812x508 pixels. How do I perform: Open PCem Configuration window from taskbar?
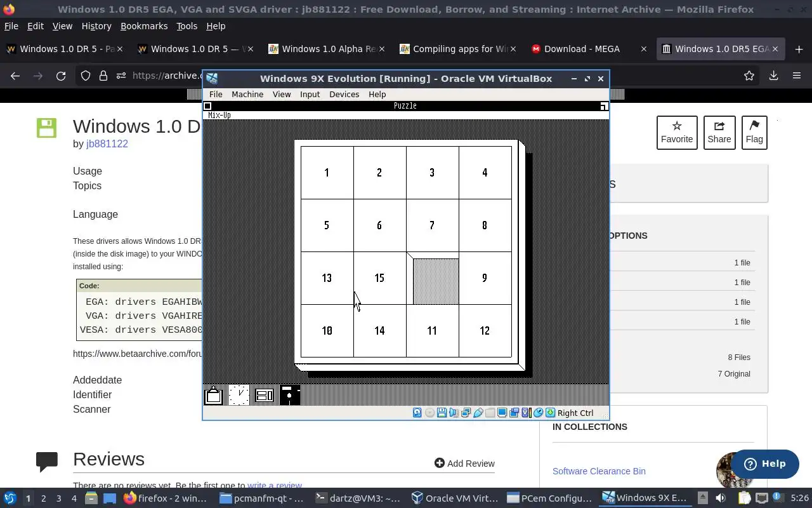pos(549,498)
